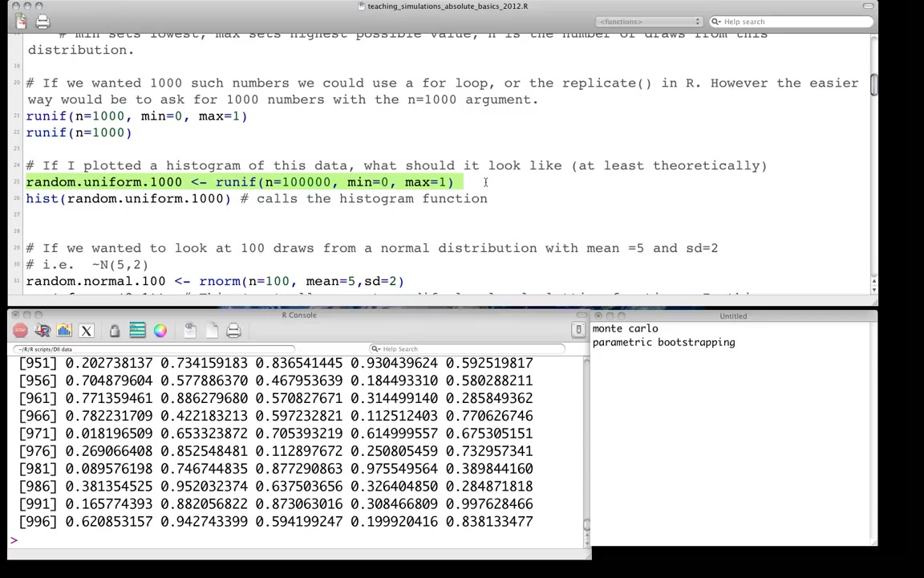The width and height of the screenshot is (924, 578).
Task: Click the padlock authentication icon
Action: pos(115,330)
